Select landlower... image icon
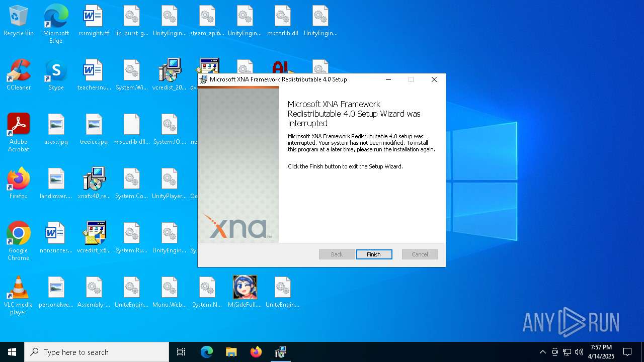644x362 pixels. click(56, 184)
